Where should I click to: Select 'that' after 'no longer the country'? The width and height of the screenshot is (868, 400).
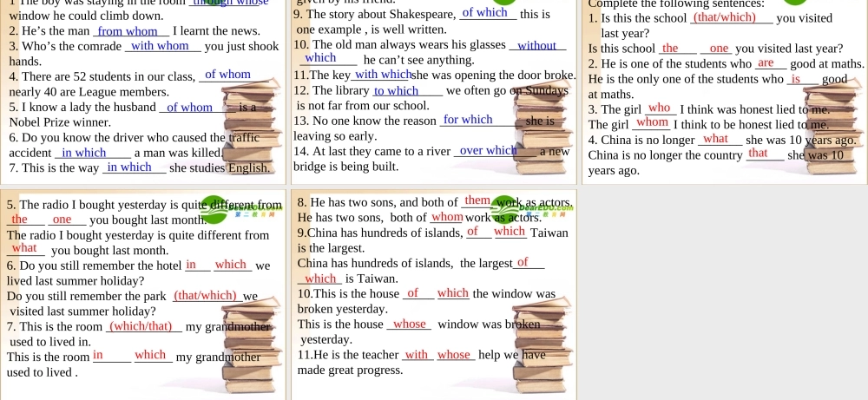(758, 153)
